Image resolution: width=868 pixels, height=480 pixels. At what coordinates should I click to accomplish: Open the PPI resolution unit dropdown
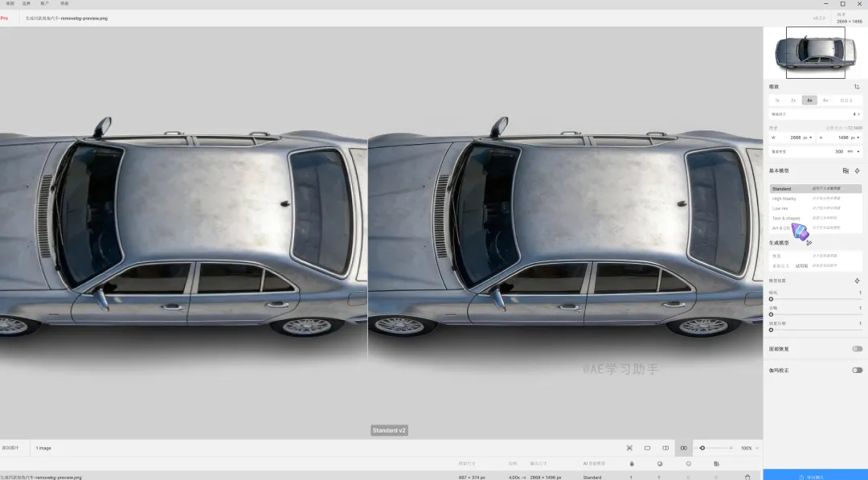854,152
